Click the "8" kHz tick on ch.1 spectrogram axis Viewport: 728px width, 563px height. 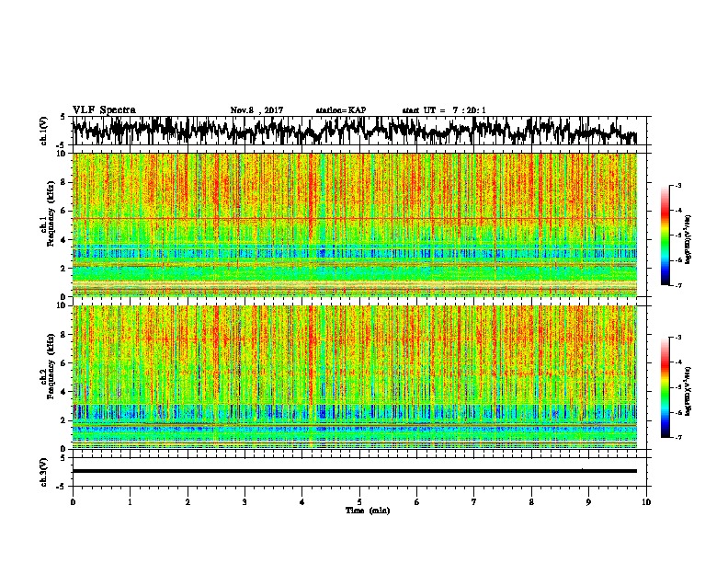pyautogui.click(x=63, y=182)
